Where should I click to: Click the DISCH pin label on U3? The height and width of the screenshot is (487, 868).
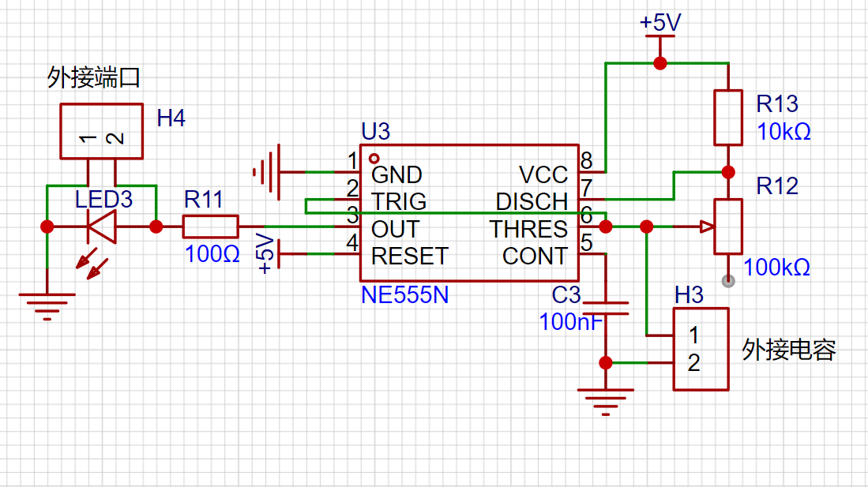(532, 202)
